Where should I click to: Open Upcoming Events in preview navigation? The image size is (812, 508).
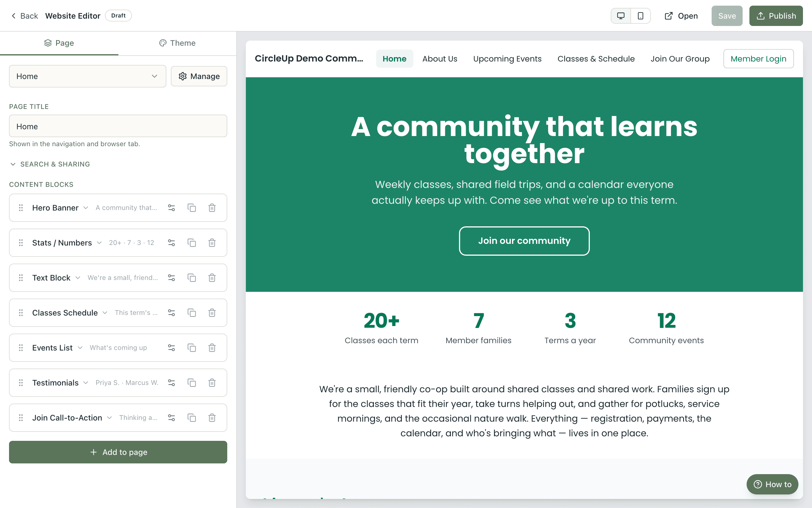click(507, 59)
